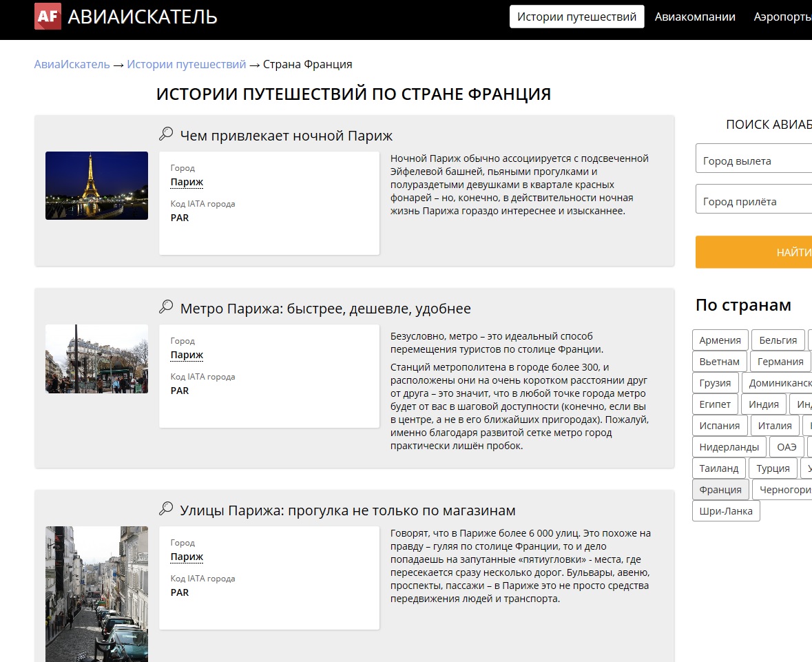812x662 pixels.
Task: Select the Шри-Ланка country tag
Action: tap(726, 510)
